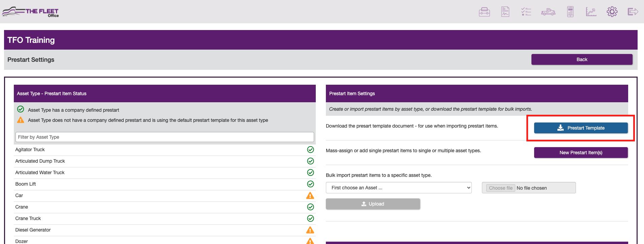The image size is (644, 244).
Task: Open the First choose an Asset dropdown
Action: [399, 188]
